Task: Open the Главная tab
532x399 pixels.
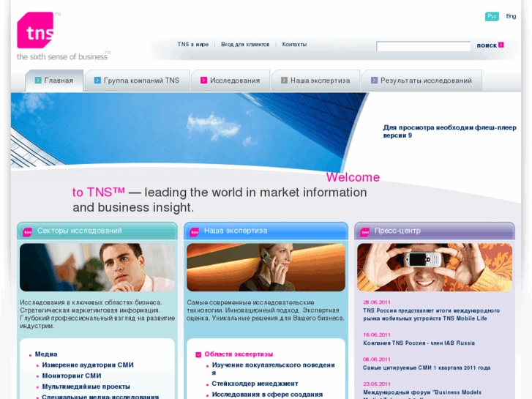Action: [x=54, y=81]
